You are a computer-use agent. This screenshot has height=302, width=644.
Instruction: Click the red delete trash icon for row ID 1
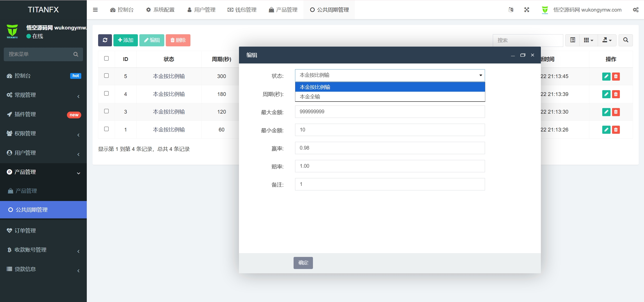616,130
